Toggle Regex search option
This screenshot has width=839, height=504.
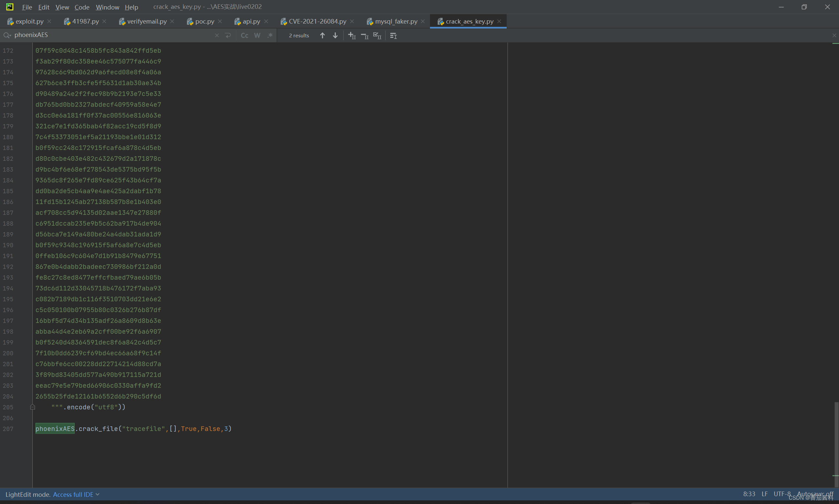pos(270,35)
